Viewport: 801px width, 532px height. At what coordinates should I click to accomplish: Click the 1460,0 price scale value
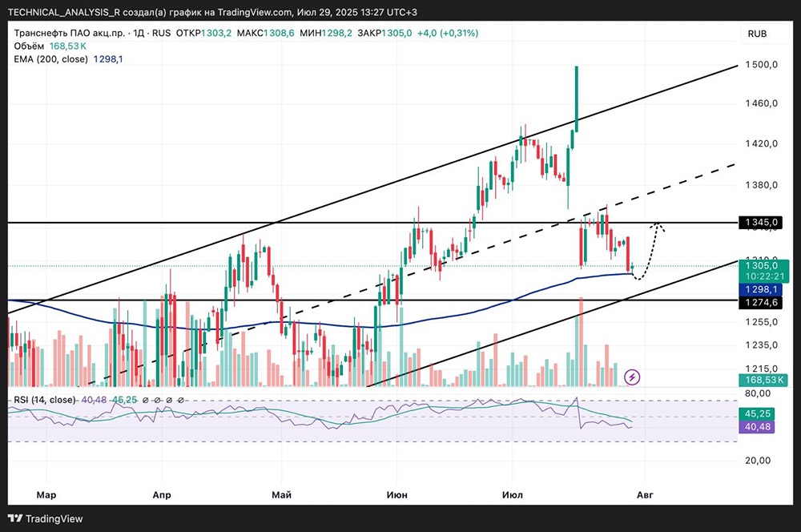[761, 103]
